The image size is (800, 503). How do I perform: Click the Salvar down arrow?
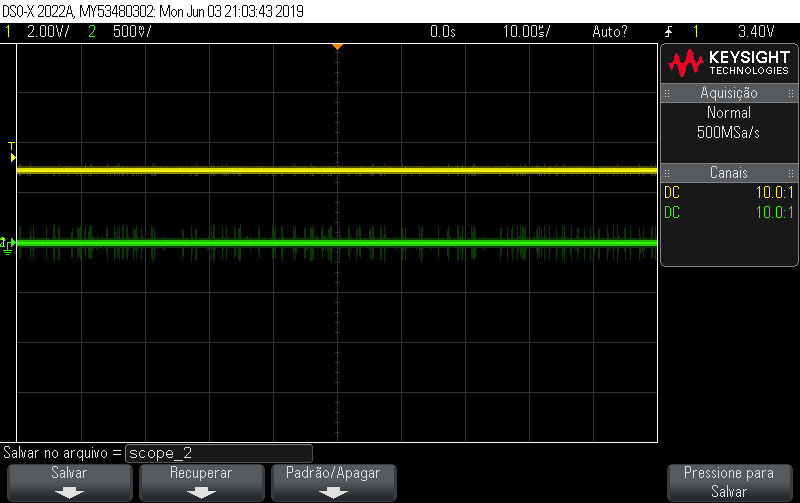pos(69,493)
